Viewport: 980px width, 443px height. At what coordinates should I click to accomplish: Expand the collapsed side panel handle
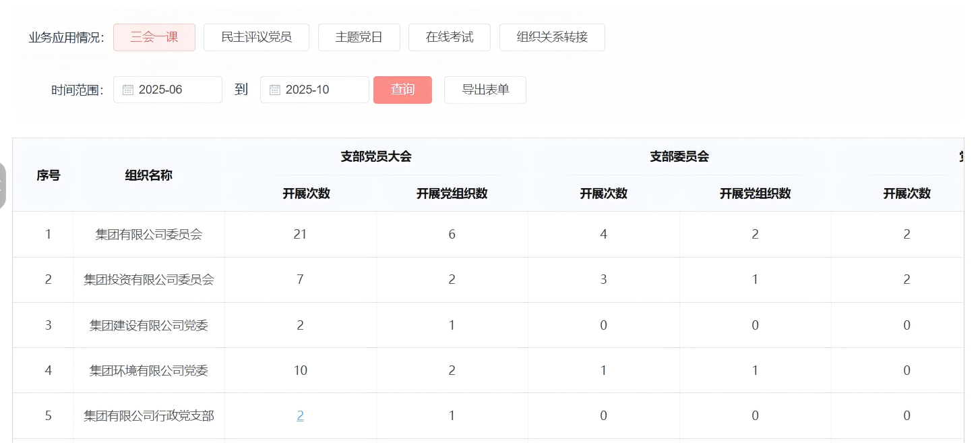tap(3, 185)
